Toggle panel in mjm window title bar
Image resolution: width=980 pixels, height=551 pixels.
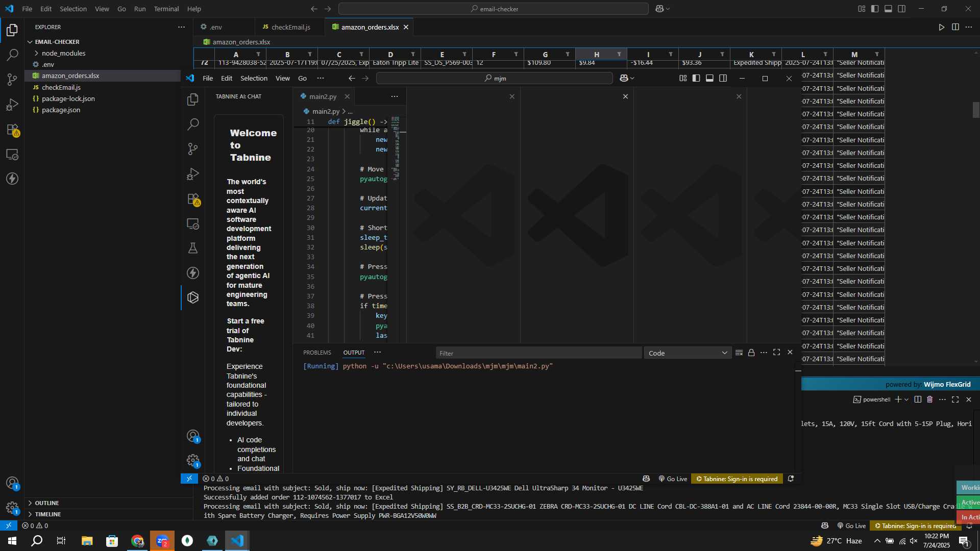click(709, 78)
